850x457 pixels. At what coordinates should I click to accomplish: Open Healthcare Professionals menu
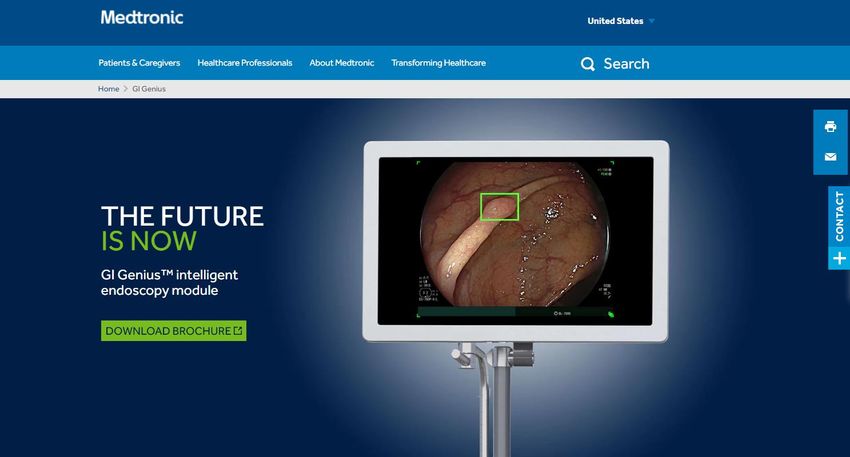[244, 63]
